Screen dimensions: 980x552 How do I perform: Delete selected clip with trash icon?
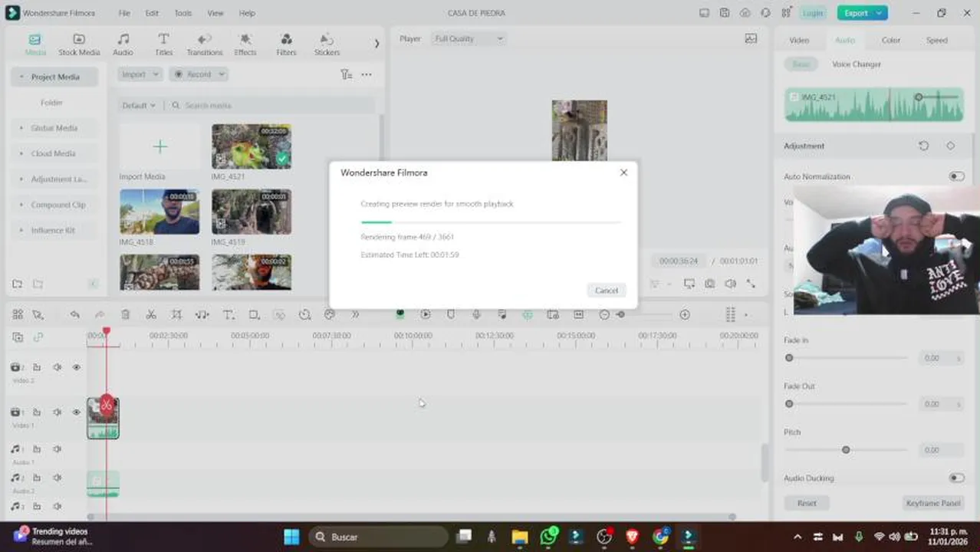(x=125, y=314)
